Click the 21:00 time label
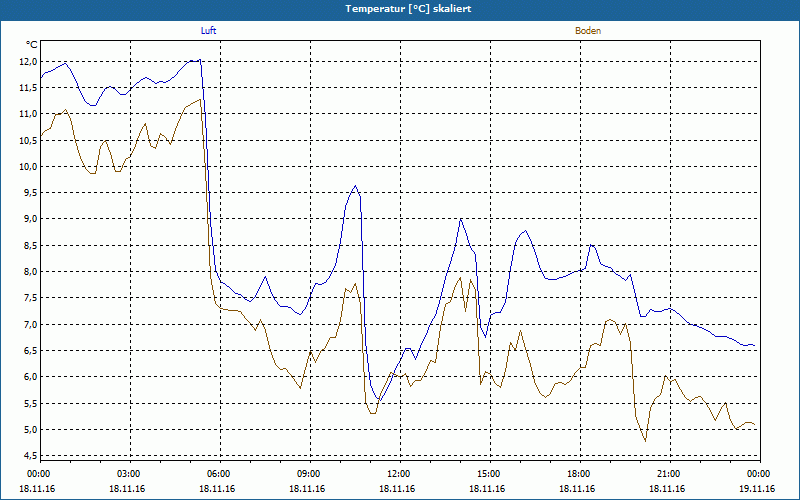 point(668,474)
